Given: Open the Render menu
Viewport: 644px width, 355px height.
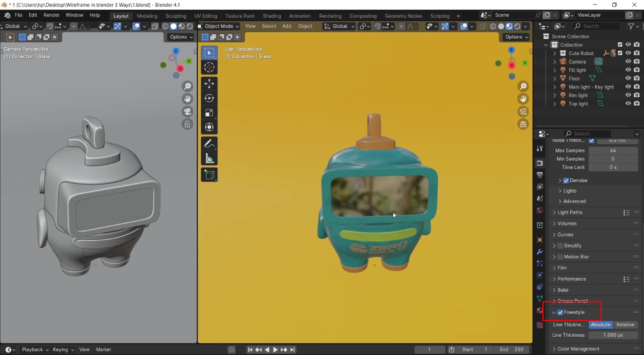Looking at the screenshot, I should pyautogui.click(x=51, y=16).
